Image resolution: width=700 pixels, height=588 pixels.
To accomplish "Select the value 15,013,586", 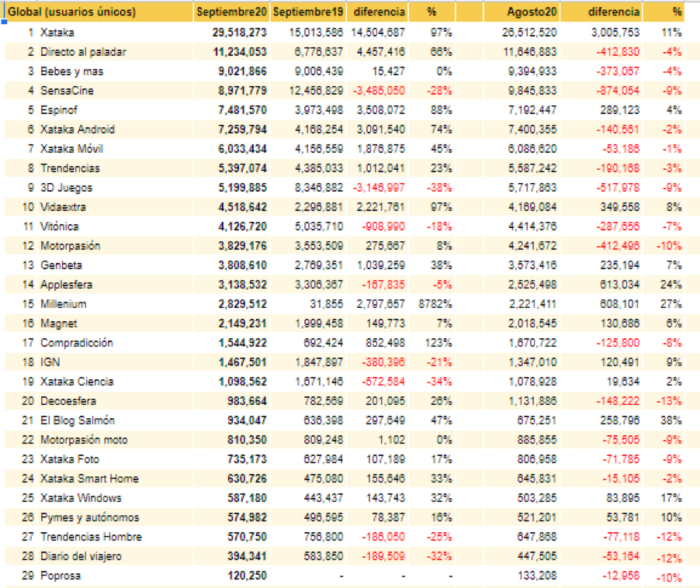I will (x=316, y=33).
